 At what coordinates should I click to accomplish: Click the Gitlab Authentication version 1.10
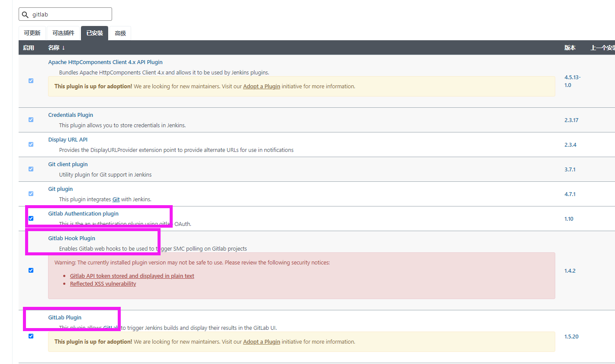(x=569, y=219)
